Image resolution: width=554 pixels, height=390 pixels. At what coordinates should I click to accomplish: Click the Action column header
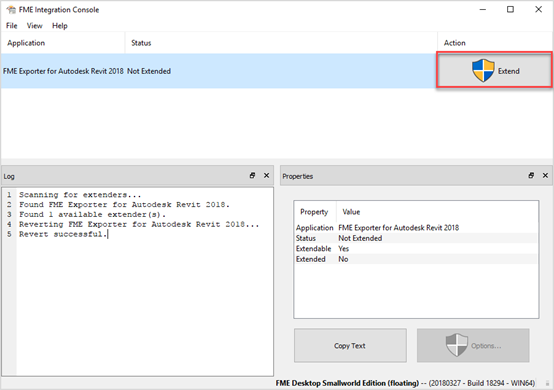495,43
